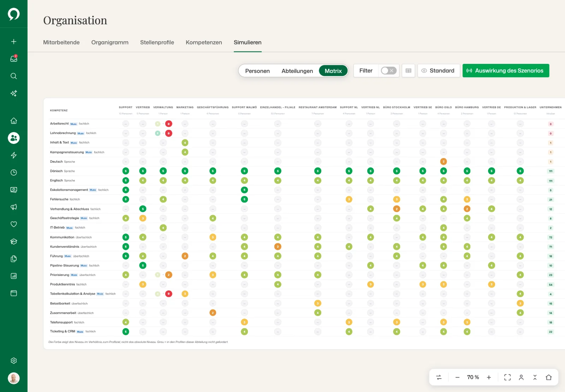Click the RESTAURANT AMSTERDAM column header
Viewport: 565px width, 392px height.
pos(317,107)
